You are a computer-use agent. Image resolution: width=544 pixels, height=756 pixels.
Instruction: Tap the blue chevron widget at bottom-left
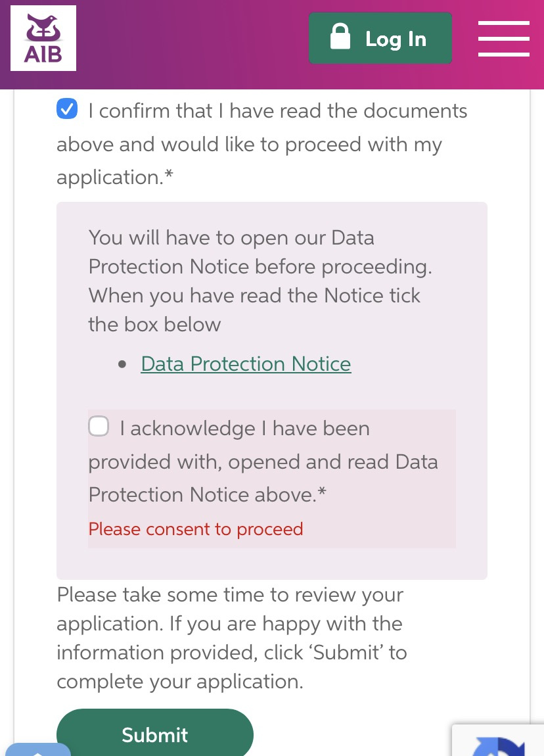pos(37,749)
